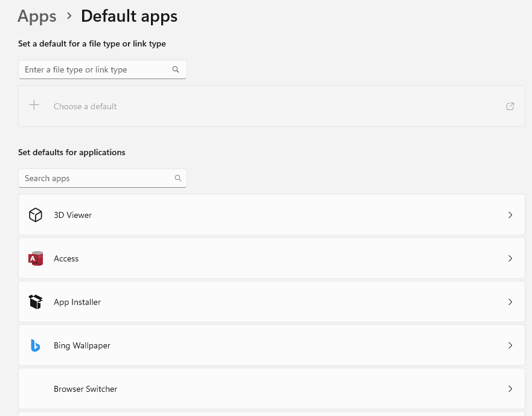
Task: Click the Default apps breadcrumb title
Action: [129, 16]
